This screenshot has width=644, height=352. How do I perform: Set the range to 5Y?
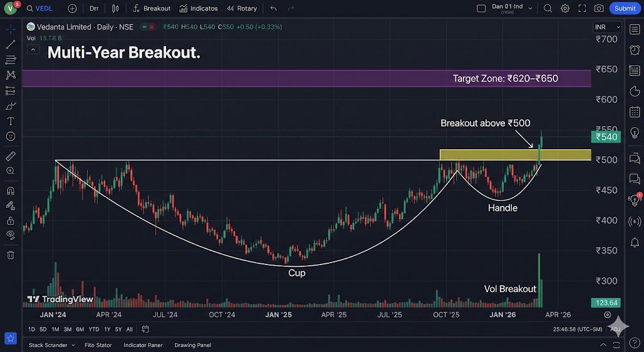[x=118, y=329]
